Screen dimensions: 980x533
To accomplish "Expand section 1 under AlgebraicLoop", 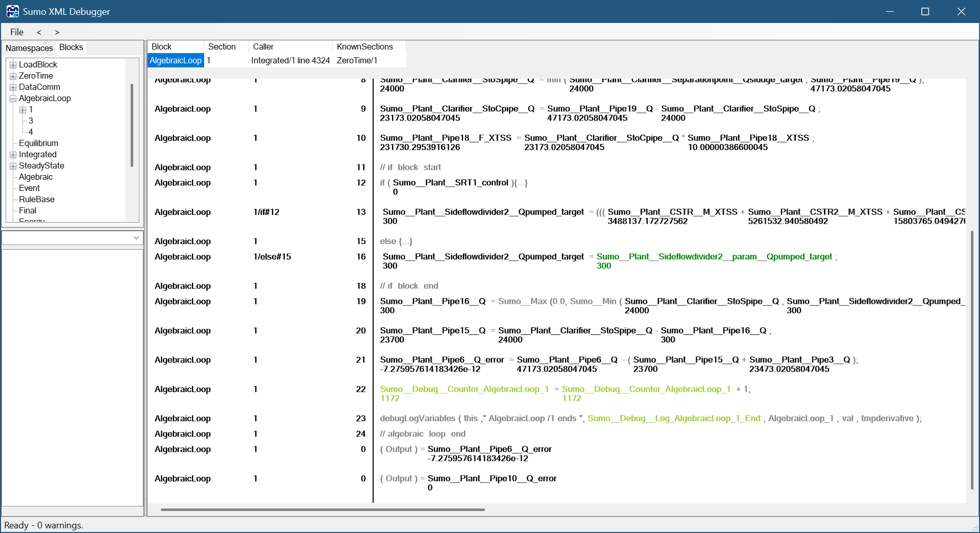I will pyautogui.click(x=22, y=110).
